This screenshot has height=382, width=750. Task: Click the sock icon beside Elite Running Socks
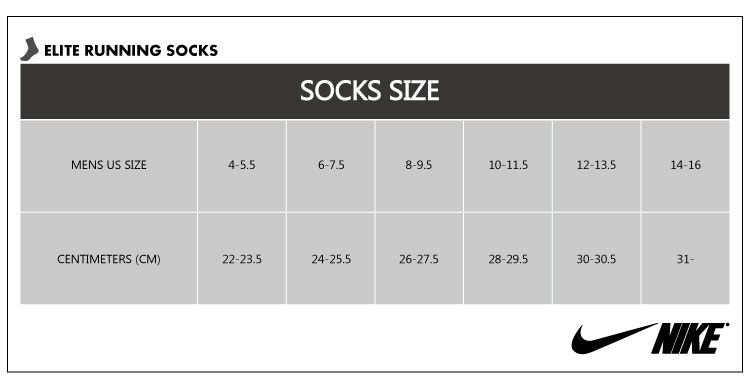[x=29, y=49]
